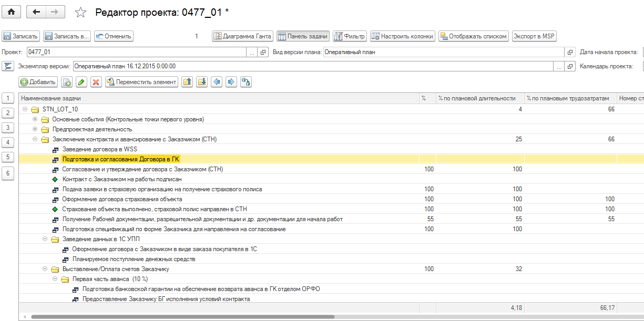Image resolution: width=644 pixels, height=321 pixels.
Task: Select the Планируемое поступление денежных средств task
Action: (134, 259)
